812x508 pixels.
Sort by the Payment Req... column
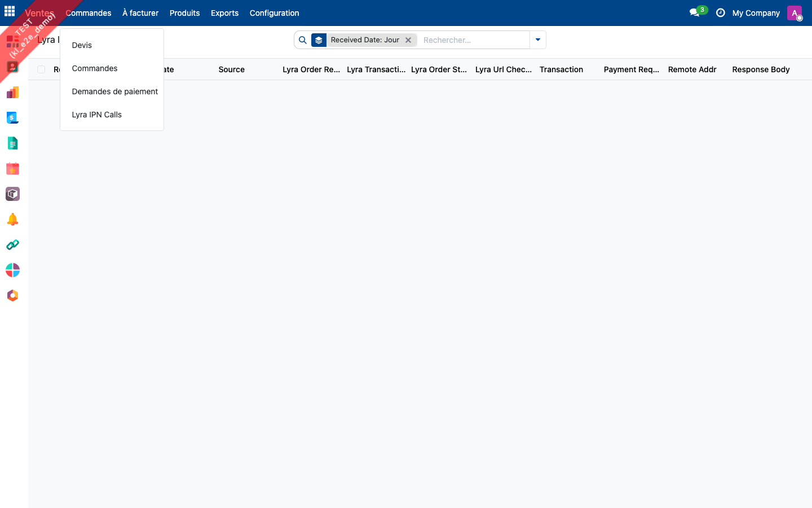(632, 69)
